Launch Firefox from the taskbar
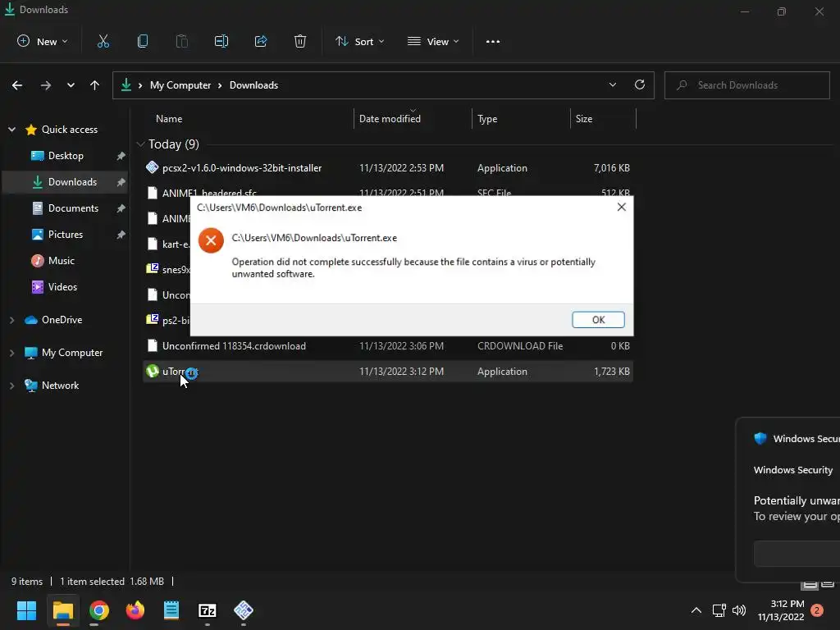The image size is (840, 630). (x=135, y=610)
